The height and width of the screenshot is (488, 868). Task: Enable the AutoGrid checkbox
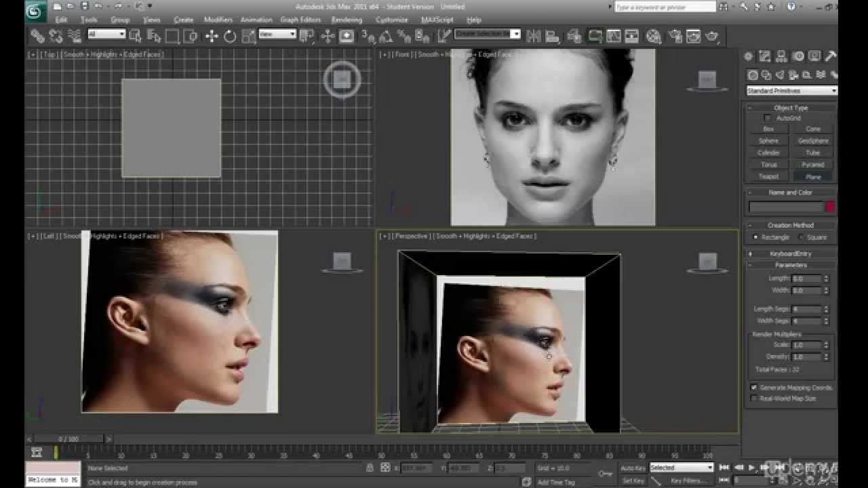click(x=768, y=118)
